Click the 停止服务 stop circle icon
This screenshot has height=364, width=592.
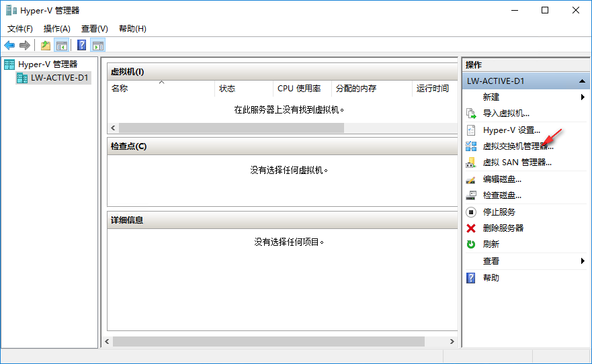click(x=471, y=212)
